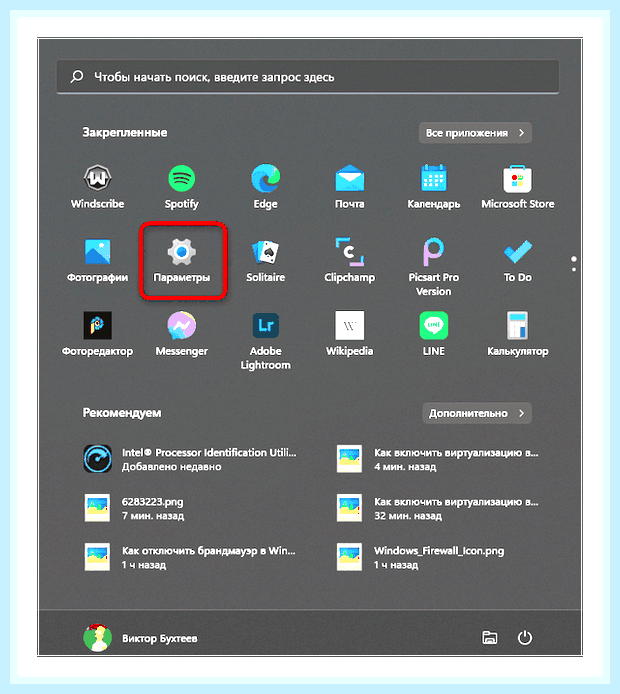The image size is (620, 694).
Task: Open the power options button
Action: 525,638
